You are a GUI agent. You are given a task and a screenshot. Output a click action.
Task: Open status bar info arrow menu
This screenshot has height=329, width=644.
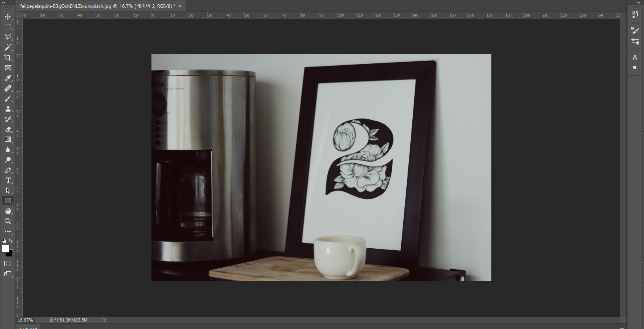coord(104,320)
